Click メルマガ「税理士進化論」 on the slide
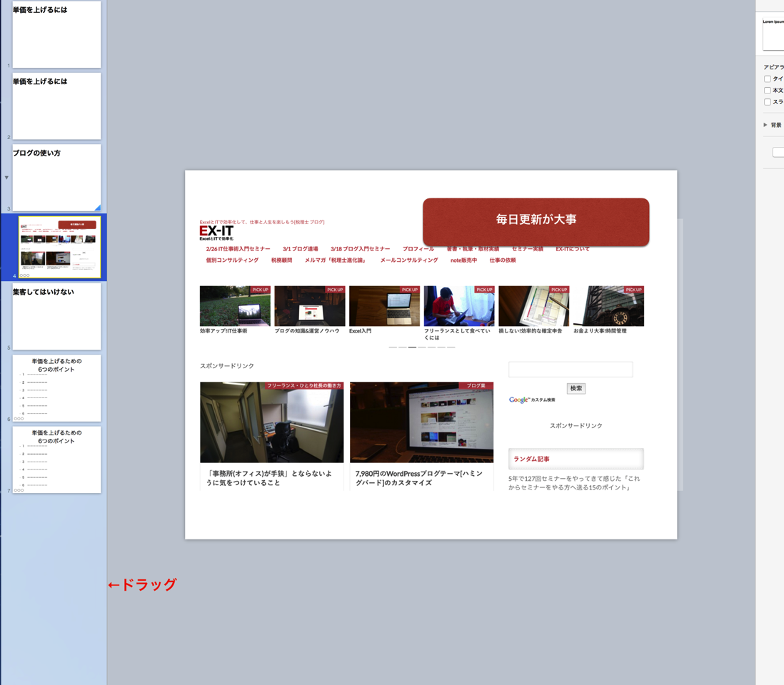Viewport: 784px width, 685px height. coord(336,260)
